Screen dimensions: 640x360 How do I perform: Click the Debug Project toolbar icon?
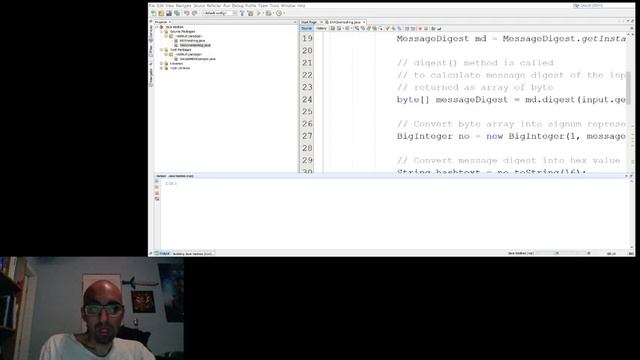click(268, 13)
